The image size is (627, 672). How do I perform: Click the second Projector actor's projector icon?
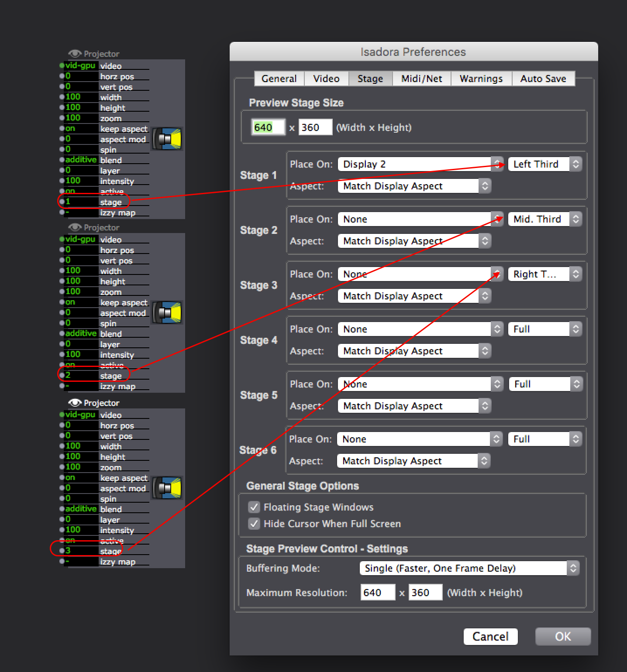[168, 312]
